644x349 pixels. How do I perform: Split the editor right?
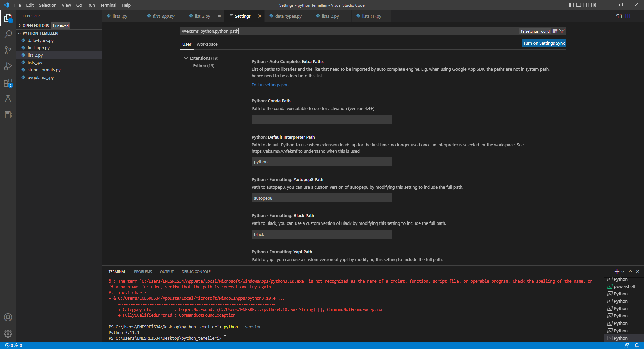click(628, 16)
